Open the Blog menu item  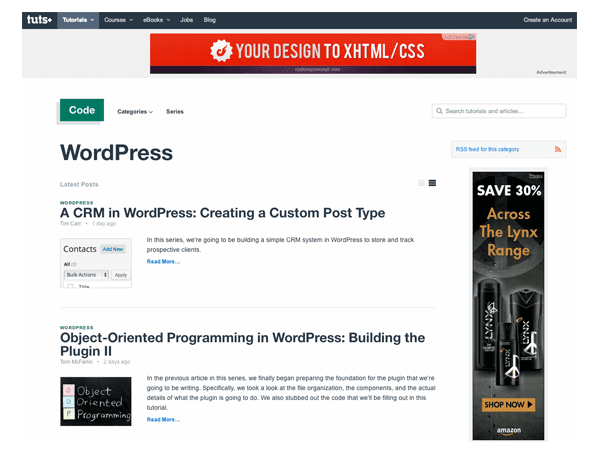tap(209, 19)
